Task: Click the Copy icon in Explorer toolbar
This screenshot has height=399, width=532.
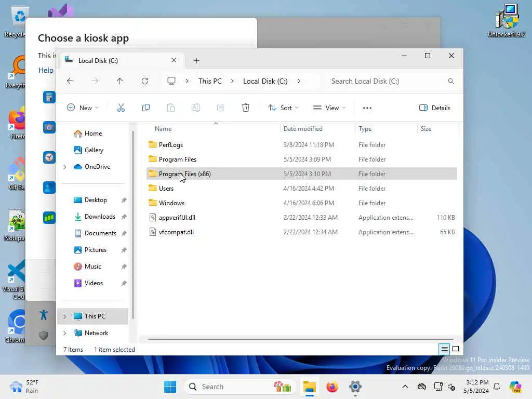Action: pos(146,108)
